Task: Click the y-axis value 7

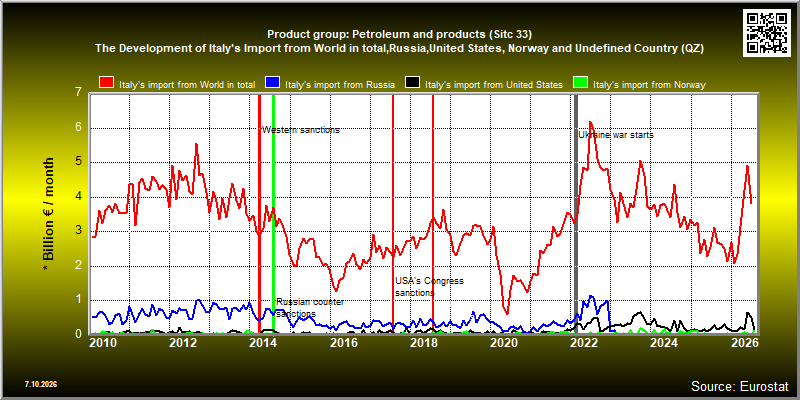Action: coord(78,93)
